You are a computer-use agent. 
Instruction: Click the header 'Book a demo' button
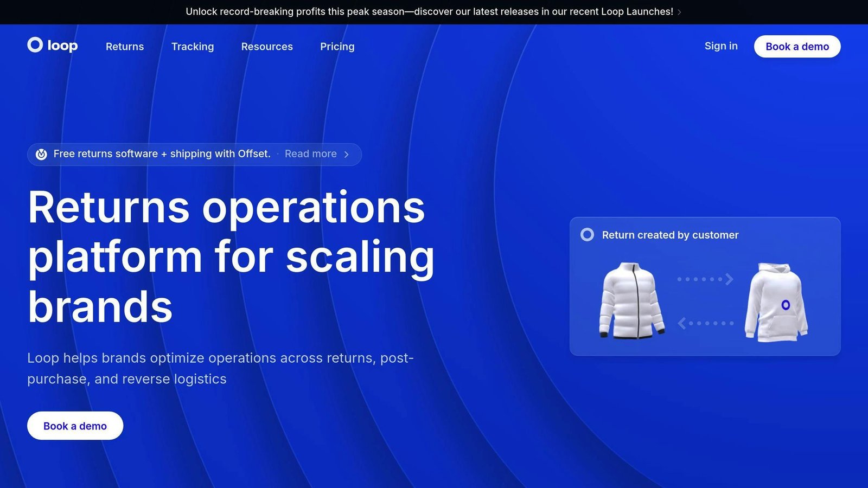797,47
